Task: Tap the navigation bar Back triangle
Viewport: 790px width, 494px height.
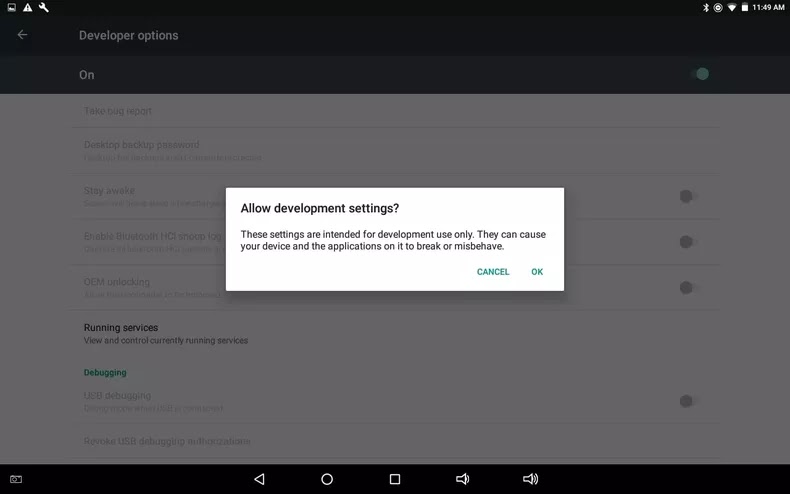Action: (x=259, y=479)
